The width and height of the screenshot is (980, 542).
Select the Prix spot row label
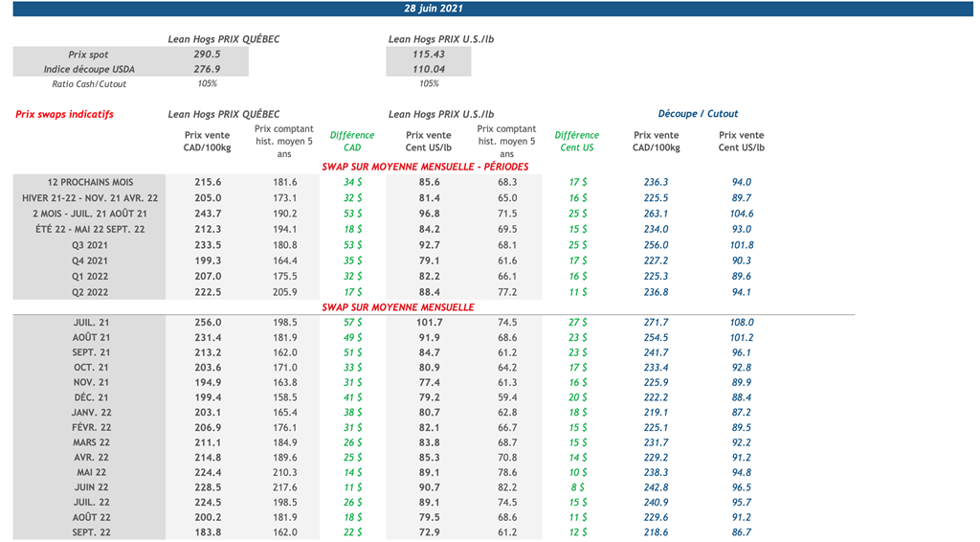click(x=88, y=55)
